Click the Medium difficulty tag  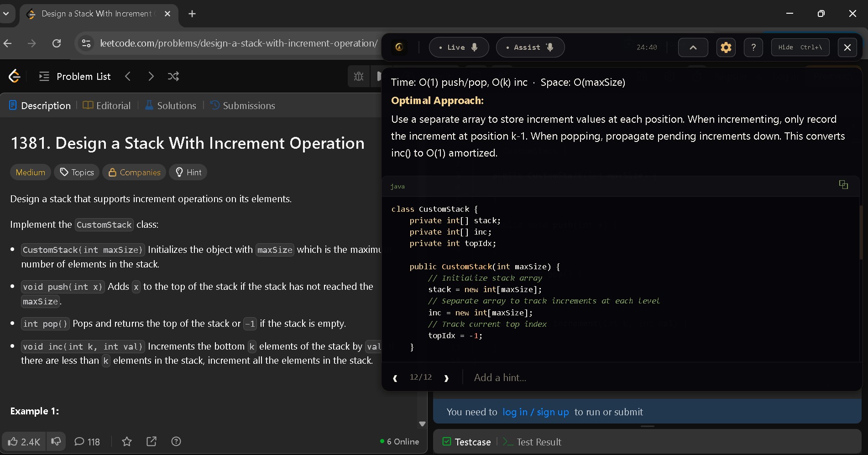pyautogui.click(x=31, y=172)
